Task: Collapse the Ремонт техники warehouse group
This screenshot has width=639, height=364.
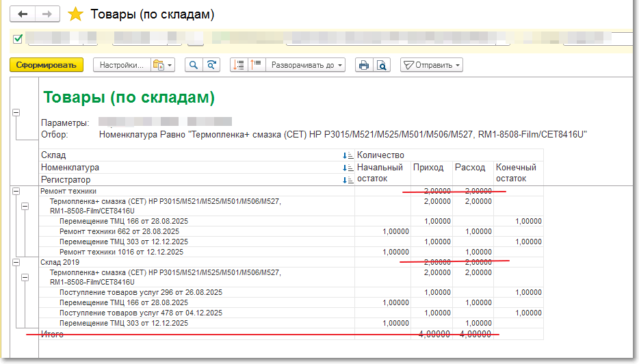Action: tap(16, 192)
